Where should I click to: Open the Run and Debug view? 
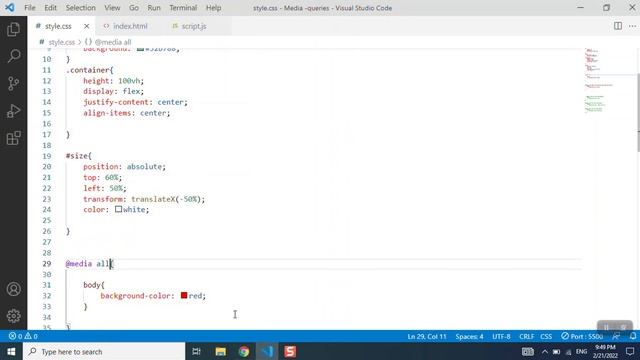pyautogui.click(x=13, y=111)
